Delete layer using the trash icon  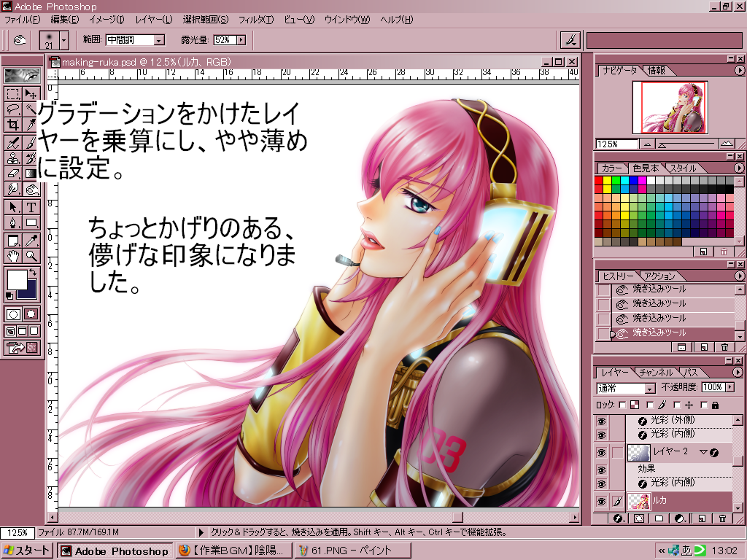tap(723, 518)
